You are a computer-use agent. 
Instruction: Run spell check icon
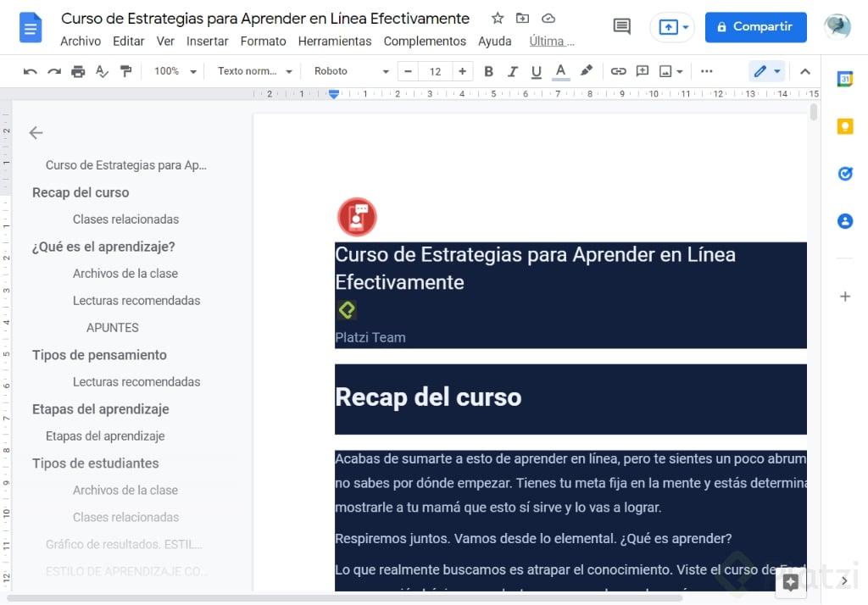point(102,71)
